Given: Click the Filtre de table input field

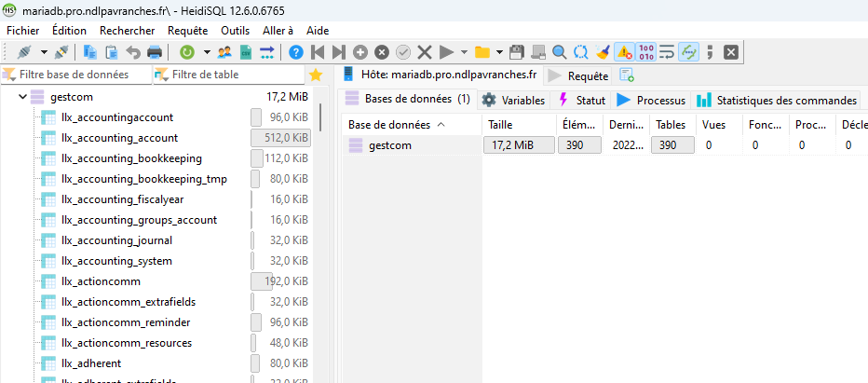Looking at the screenshot, I should click(x=237, y=75).
